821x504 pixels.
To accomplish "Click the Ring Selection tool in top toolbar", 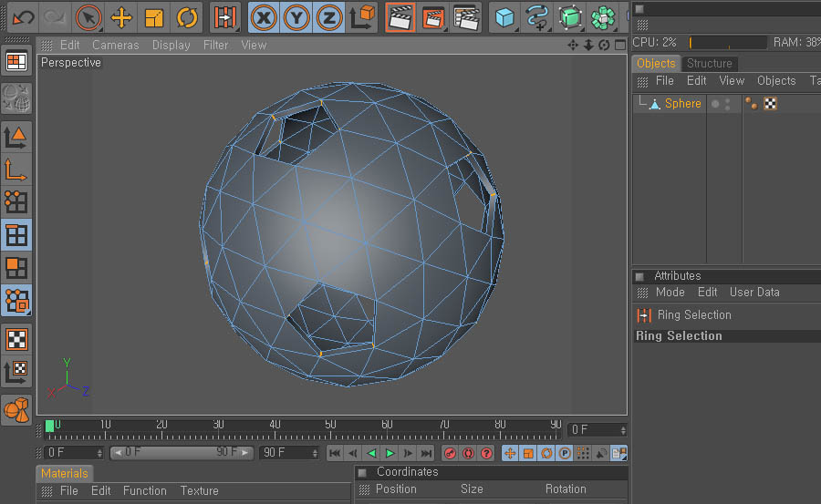I will 225,18.
